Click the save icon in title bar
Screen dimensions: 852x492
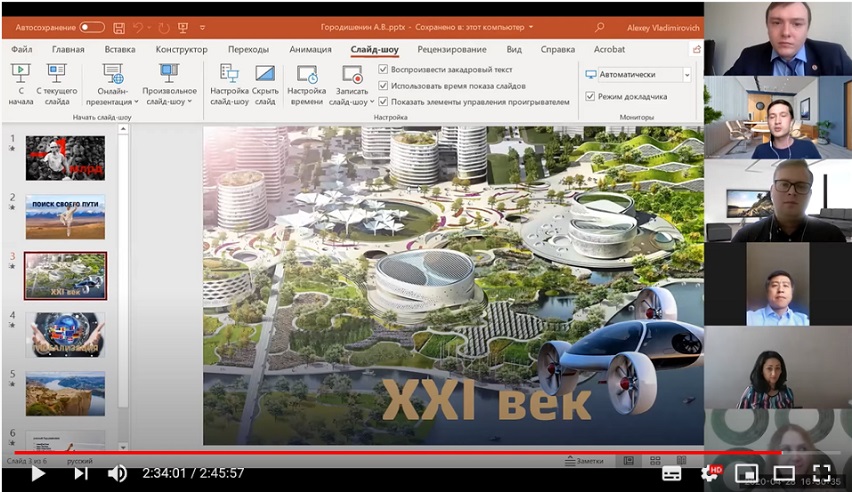tap(119, 27)
